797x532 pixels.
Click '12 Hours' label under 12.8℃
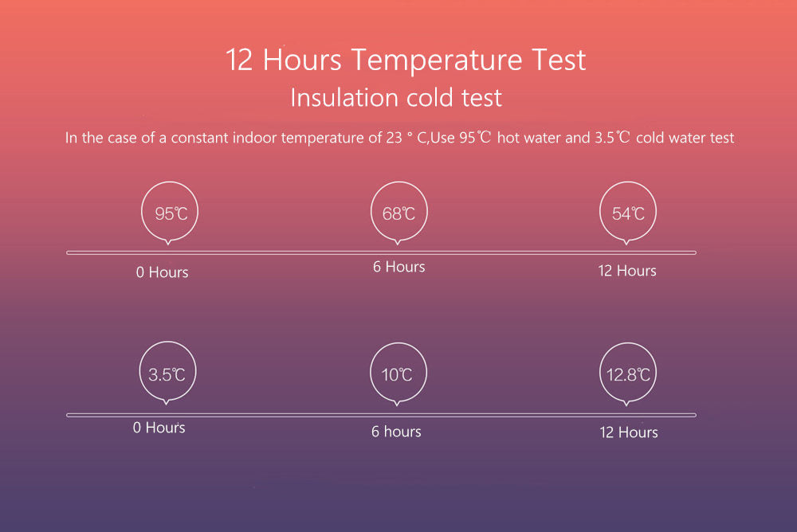coord(629,432)
